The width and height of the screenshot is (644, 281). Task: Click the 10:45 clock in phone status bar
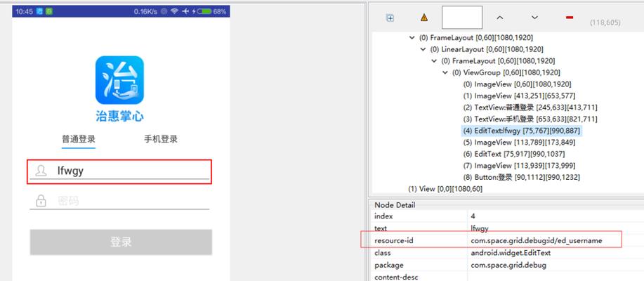point(25,11)
